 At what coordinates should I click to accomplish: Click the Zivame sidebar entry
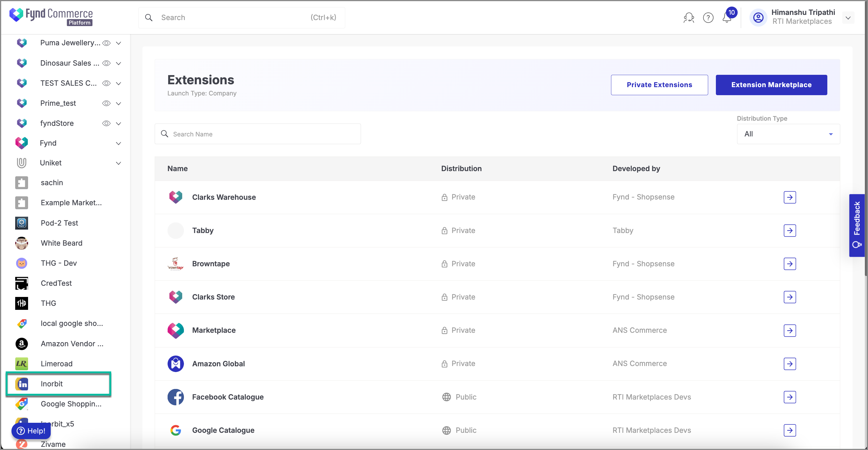[x=53, y=444]
